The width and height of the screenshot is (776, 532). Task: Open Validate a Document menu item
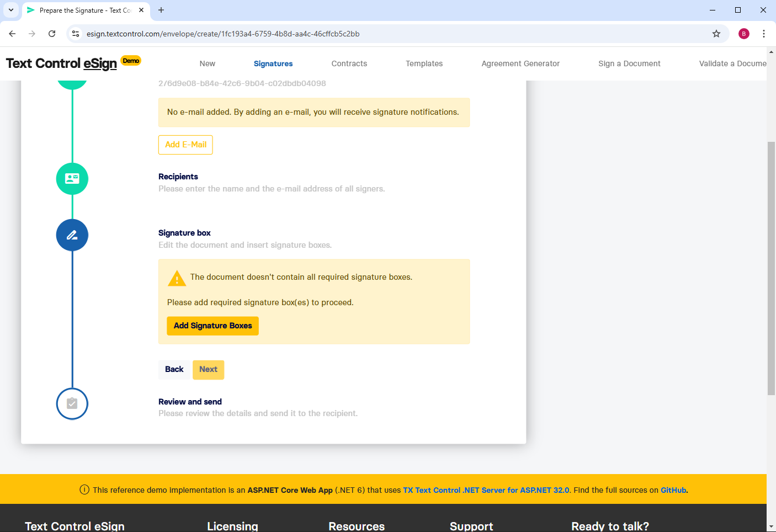click(x=732, y=63)
